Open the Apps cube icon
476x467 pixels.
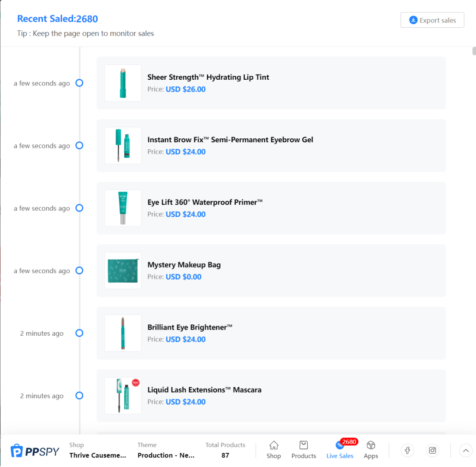[x=371, y=446]
